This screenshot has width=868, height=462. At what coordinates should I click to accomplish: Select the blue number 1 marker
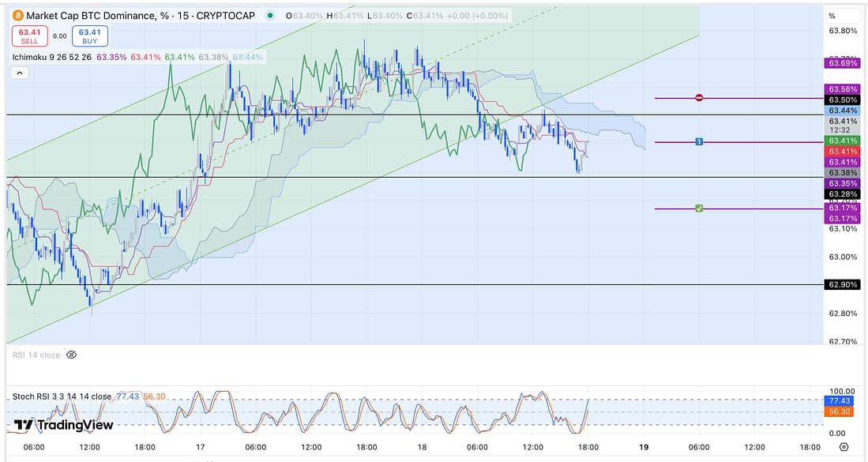699,141
